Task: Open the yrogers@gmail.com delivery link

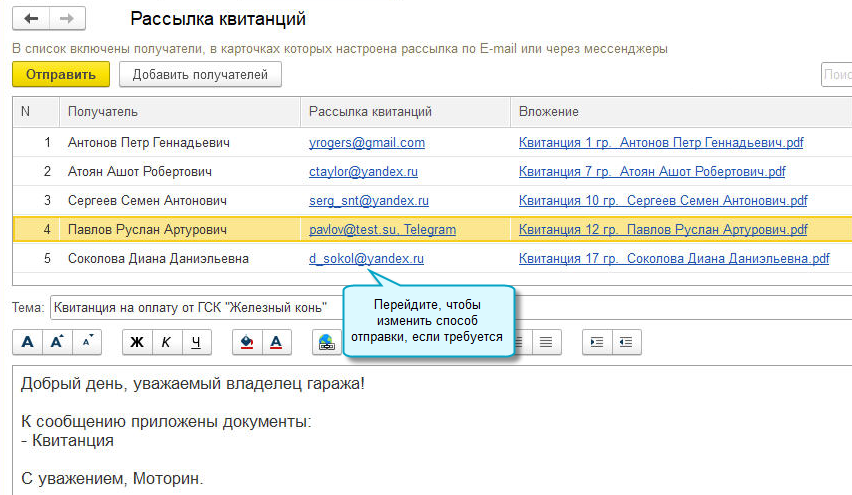Action: pyautogui.click(x=367, y=143)
